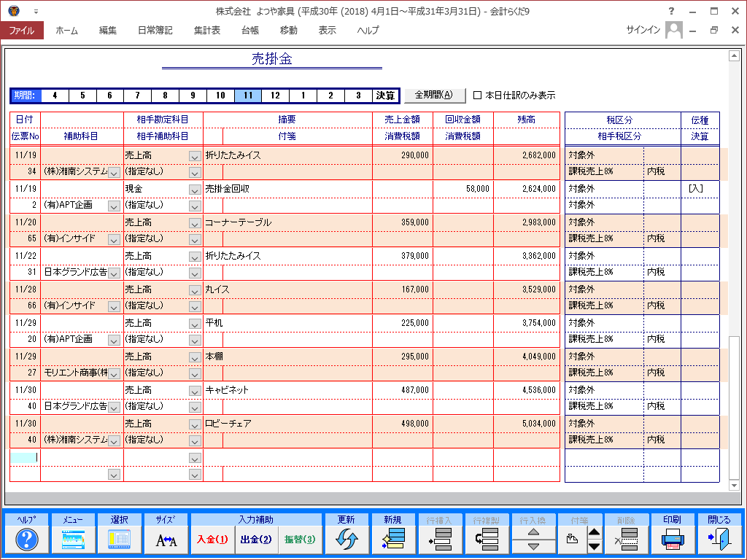
Task: Click the scroll down arrow
Action: [x=734, y=485]
